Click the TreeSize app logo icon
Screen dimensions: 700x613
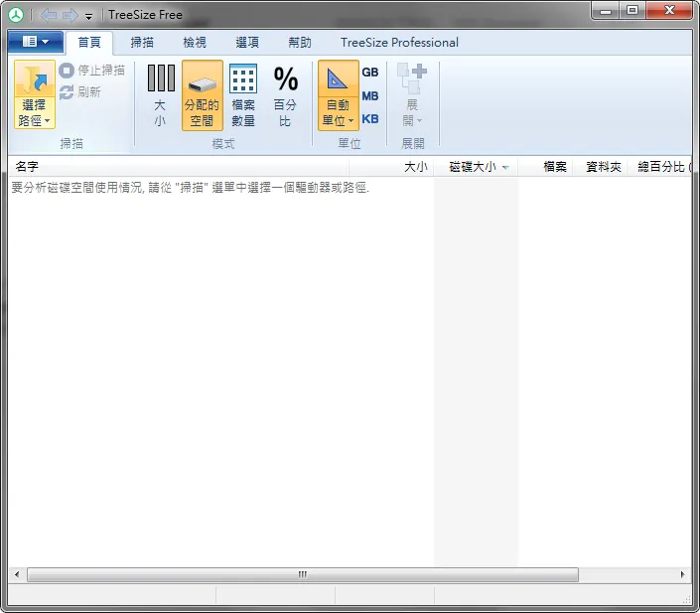point(16,15)
